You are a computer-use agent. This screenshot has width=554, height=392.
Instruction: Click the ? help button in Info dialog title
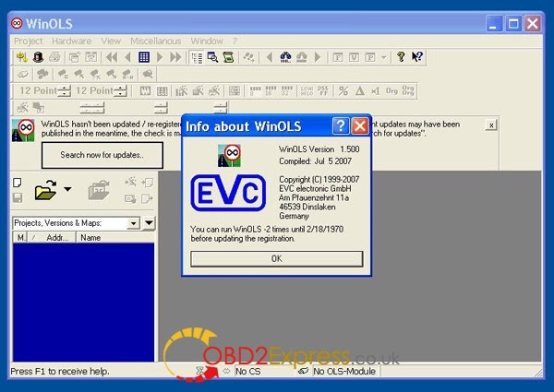pyautogui.click(x=341, y=126)
